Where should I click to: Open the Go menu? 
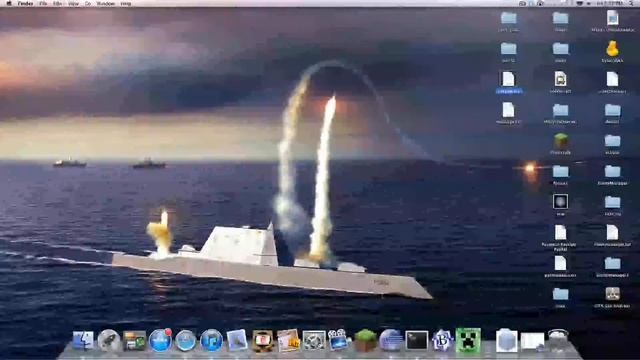88,3
